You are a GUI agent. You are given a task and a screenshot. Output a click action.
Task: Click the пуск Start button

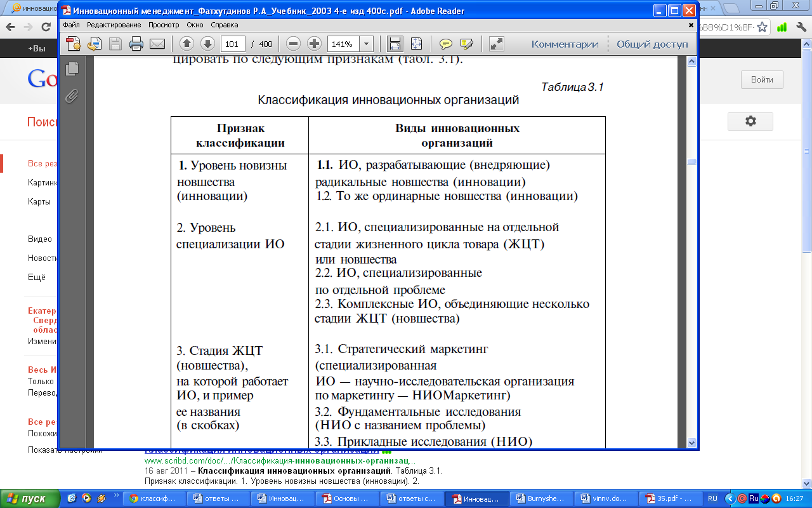coord(30,498)
